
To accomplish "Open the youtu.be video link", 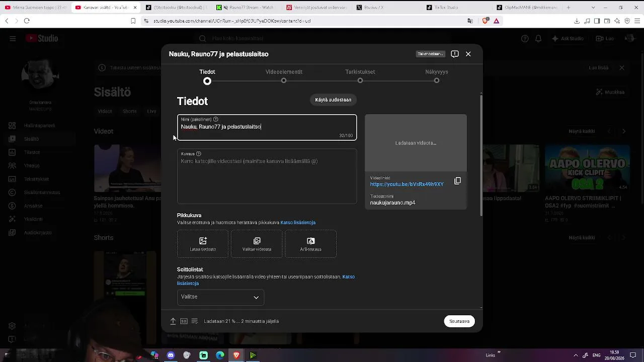I will [x=407, y=185].
